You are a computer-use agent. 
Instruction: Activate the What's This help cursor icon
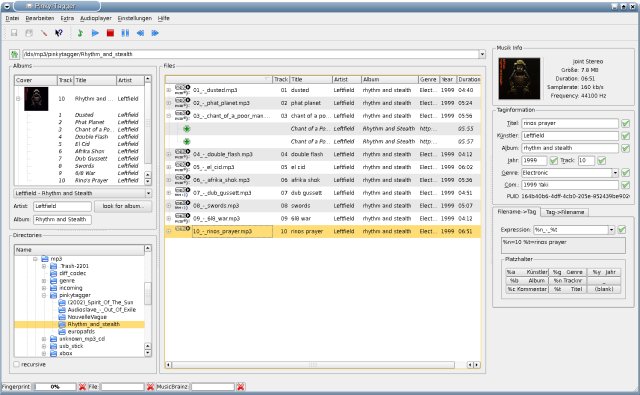59,33
